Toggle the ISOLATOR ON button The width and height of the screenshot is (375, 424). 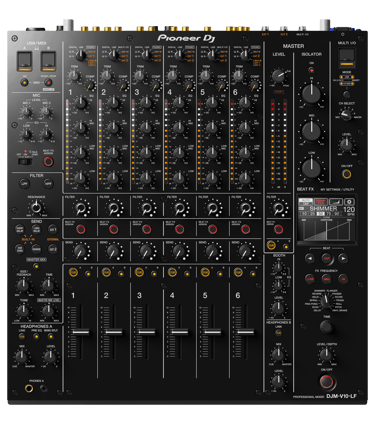point(311,70)
